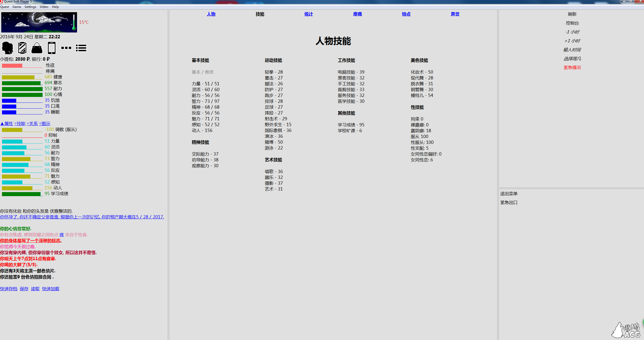Open the smartphone icon
This screenshot has width=644, height=340.
coord(52,48)
